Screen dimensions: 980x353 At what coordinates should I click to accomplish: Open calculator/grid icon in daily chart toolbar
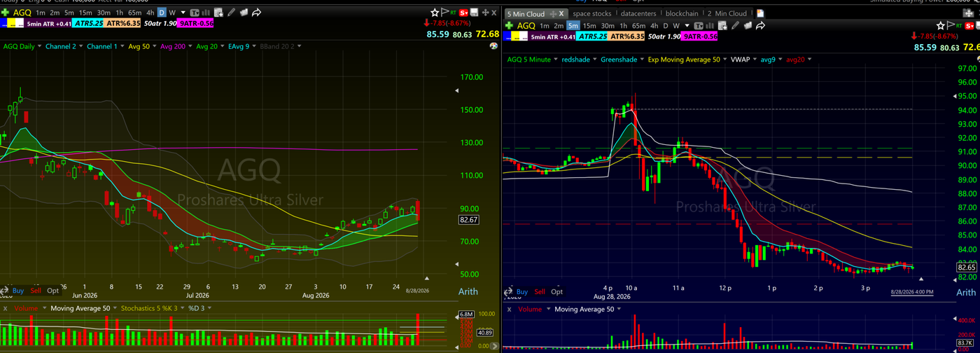(218, 13)
